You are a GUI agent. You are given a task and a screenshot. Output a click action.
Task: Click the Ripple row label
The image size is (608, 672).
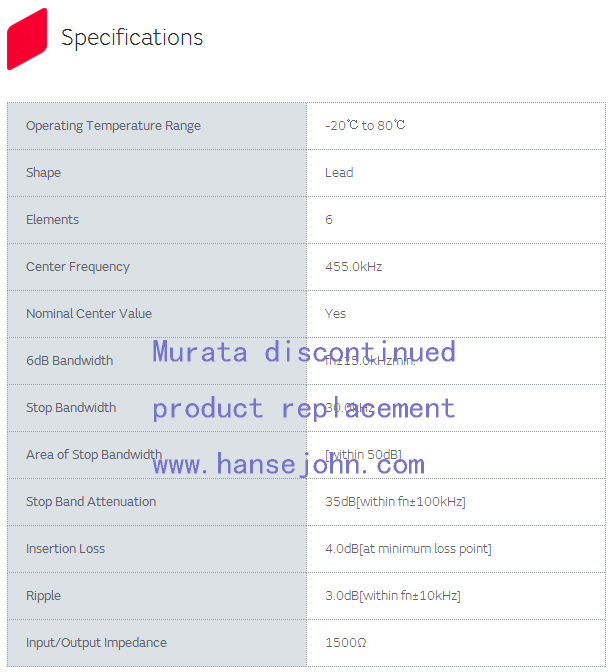tap(43, 596)
